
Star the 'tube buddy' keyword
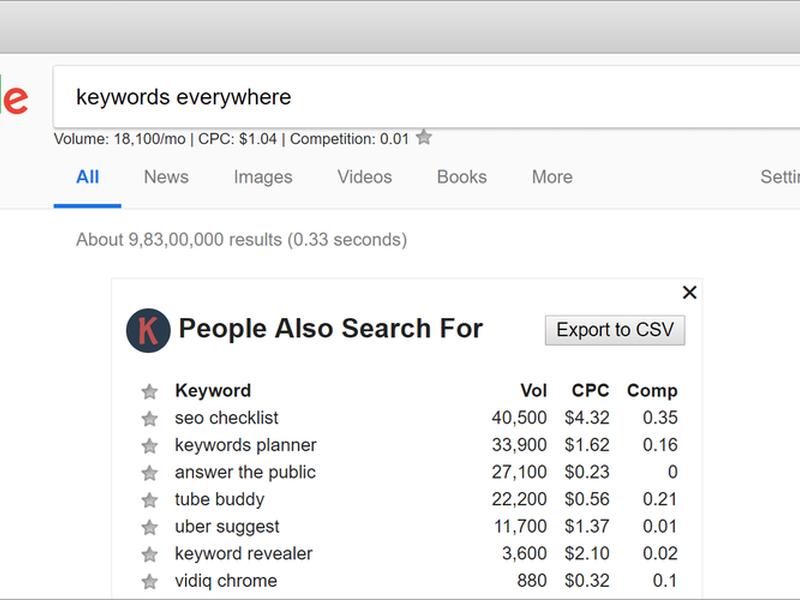coord(149,500)
